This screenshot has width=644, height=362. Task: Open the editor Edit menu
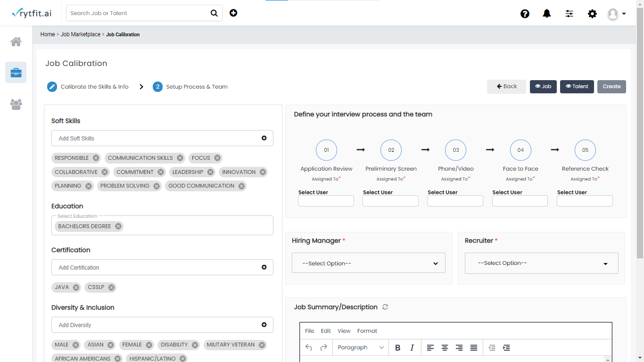[326, 331]
